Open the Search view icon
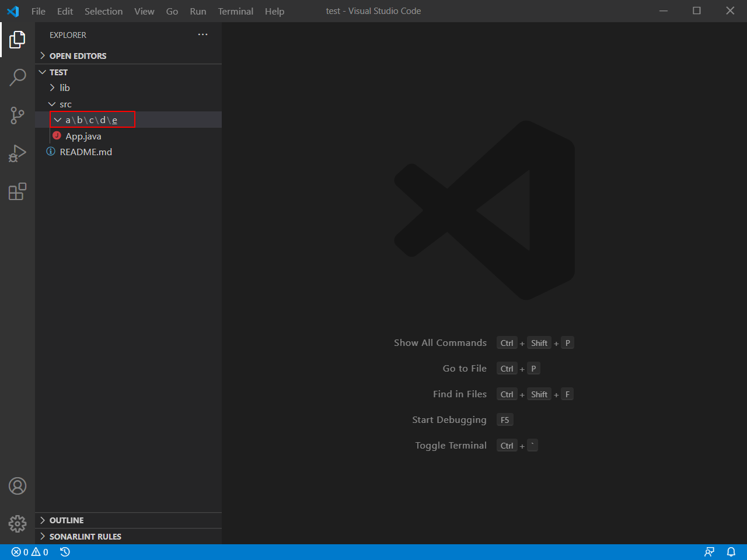The image size is (747, 560). [18, 77]
